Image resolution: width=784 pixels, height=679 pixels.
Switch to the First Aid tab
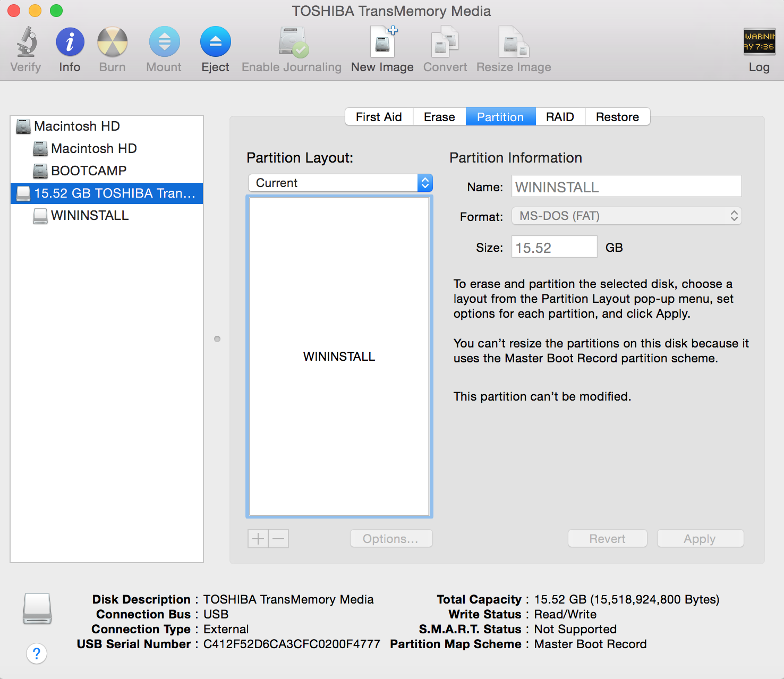point(379,117)
